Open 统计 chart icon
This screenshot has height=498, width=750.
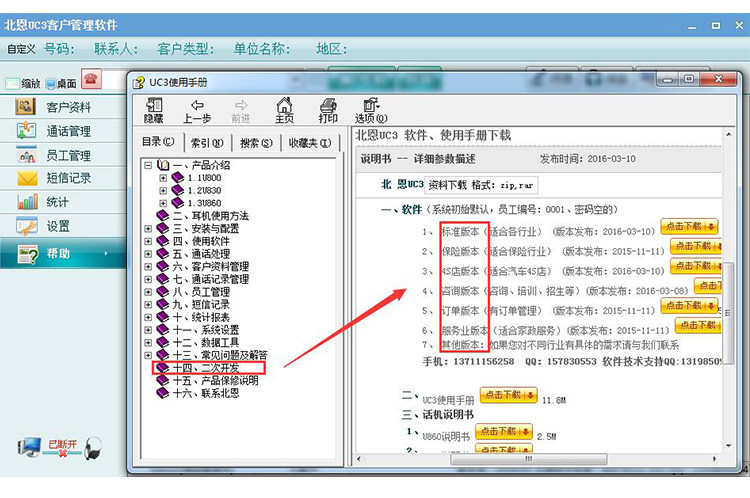click(27, 202)
